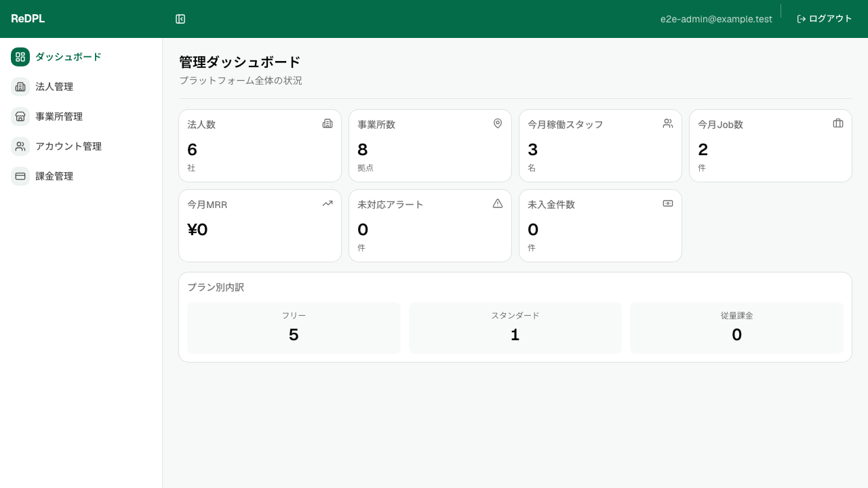Select the 今月Job数 card title

720,125
